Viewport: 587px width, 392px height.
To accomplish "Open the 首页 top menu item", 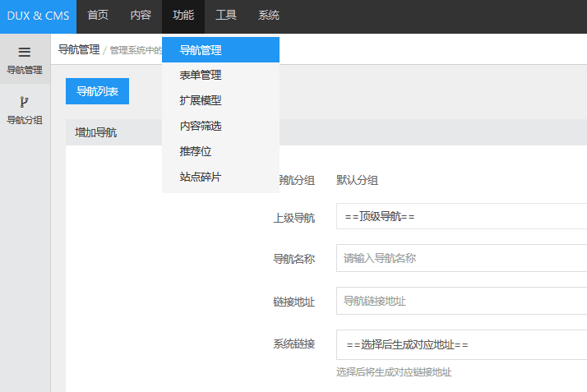I will [98, 16].
